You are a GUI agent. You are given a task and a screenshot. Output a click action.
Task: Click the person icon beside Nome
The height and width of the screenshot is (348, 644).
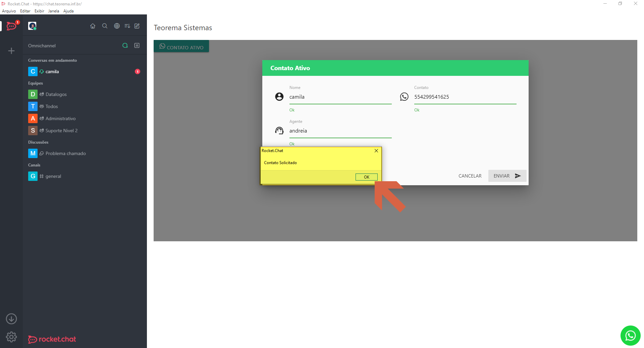(279, 97)
